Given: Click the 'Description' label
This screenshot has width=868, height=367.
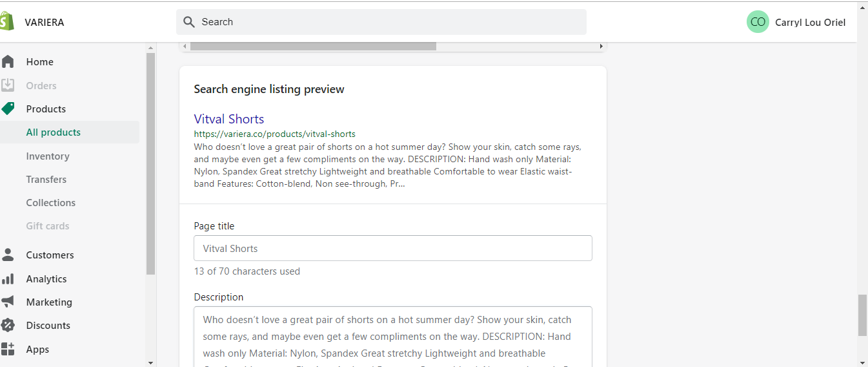Looking at the screenshot, I should click(219, 297).
